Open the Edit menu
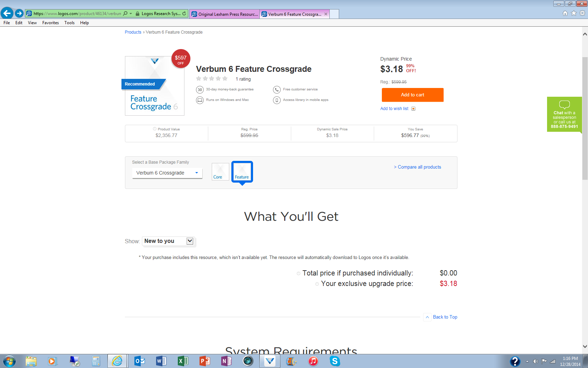Viewport: 588px width, 368px height. 19,23
